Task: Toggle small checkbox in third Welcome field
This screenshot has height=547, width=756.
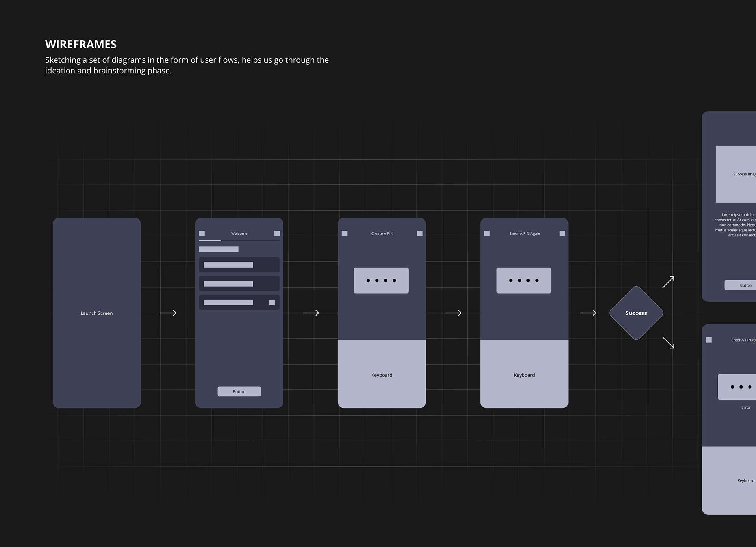Action: point(272,302)
